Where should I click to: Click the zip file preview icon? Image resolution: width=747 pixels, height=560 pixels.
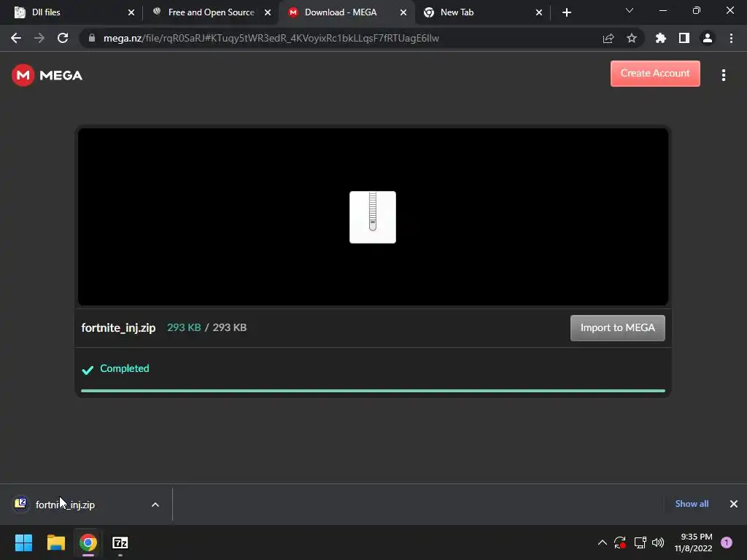373,217
